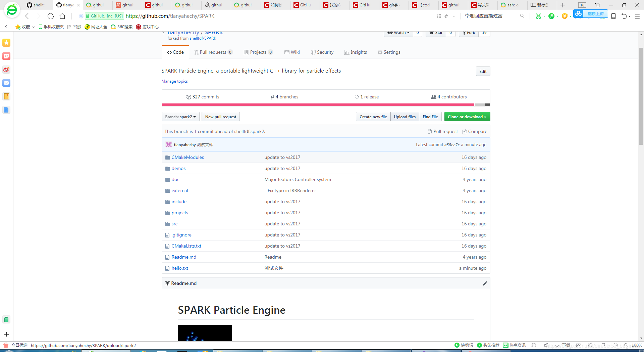Open the browser hamburger menu
This screenshot has width=644, height=352.
637,16
